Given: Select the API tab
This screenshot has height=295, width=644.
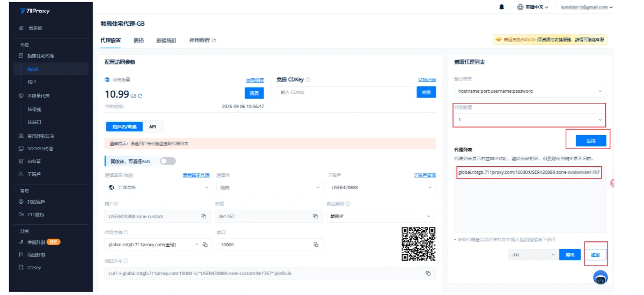Looking at the screenshot, I should 153,127.
